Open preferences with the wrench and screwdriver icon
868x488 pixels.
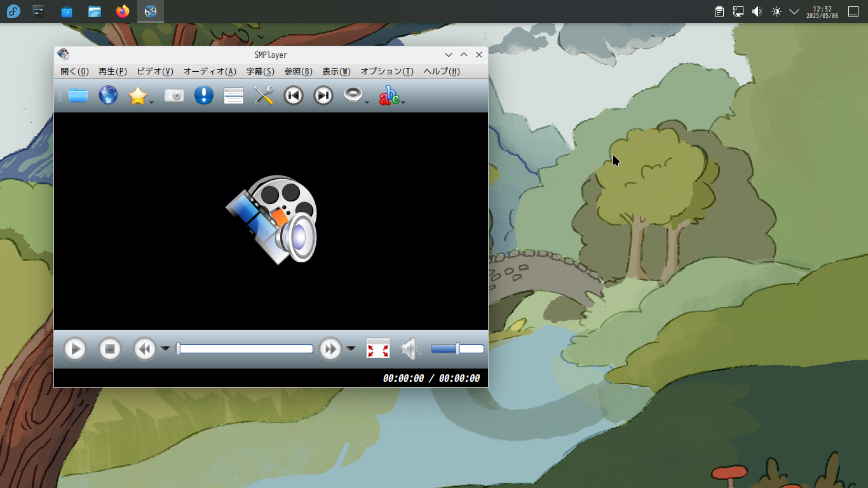[x=264, y=95]
